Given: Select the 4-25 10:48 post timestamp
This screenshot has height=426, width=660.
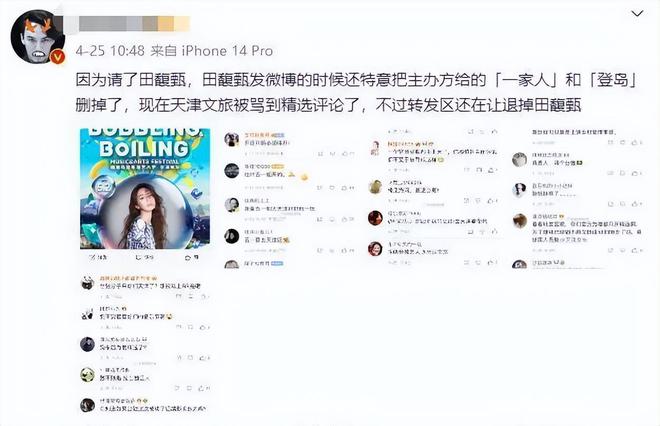Looking at the screenshot, I should (x=110, y=51).
